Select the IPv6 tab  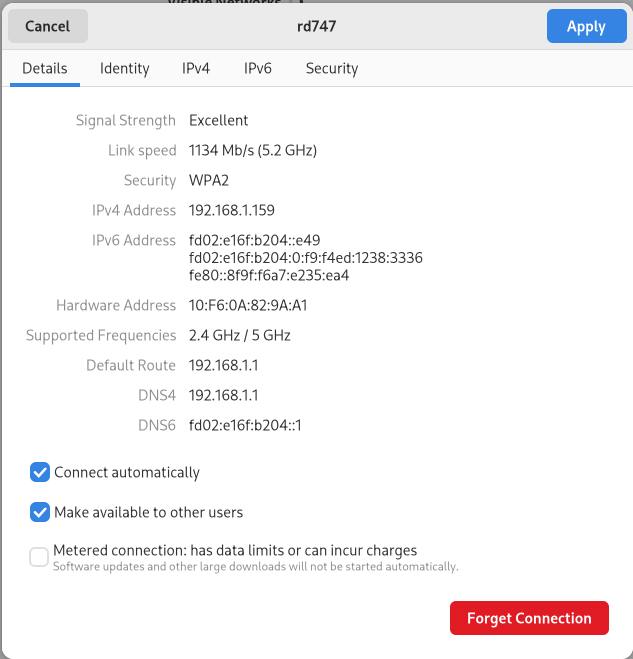258,69
